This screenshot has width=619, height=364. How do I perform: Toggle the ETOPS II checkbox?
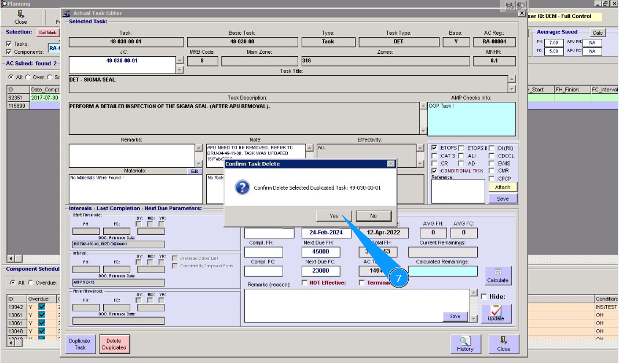click(x=461, y=148)
